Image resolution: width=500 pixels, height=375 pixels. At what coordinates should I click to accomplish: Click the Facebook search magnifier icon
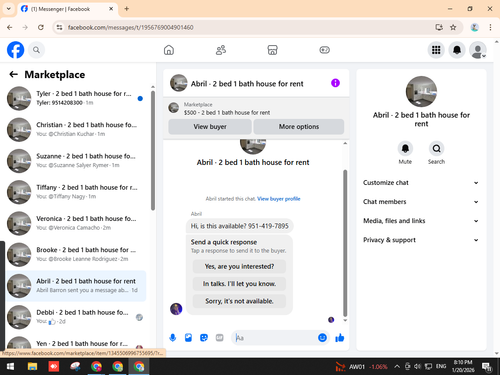[36, 50]
